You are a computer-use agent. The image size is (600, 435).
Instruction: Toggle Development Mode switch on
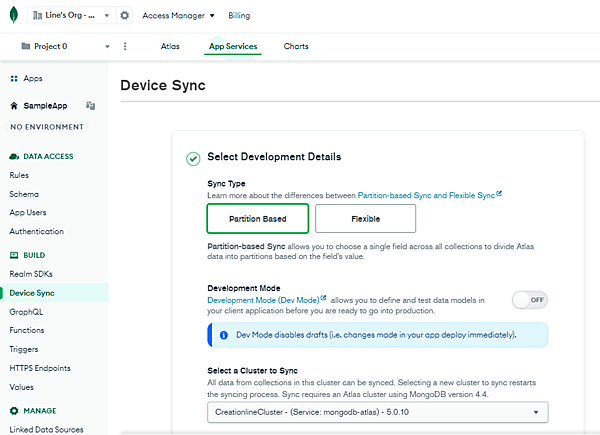529,300
